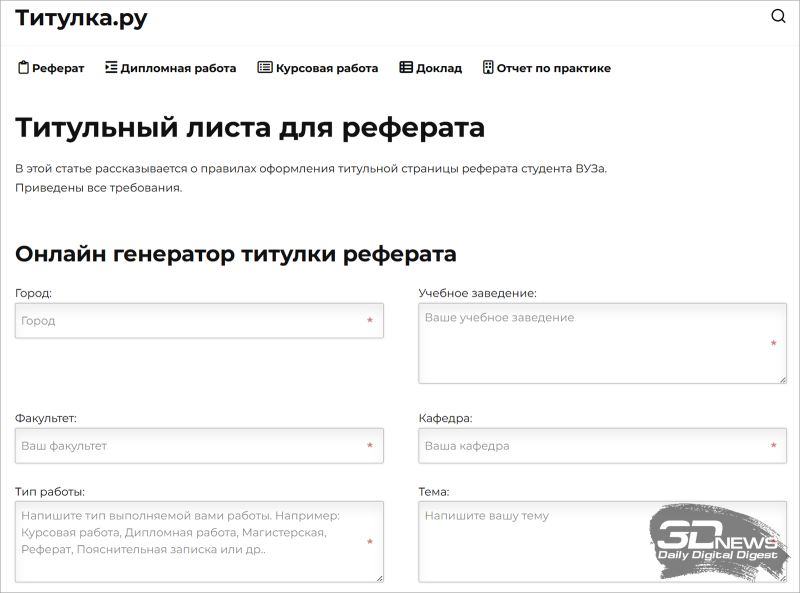The width and height of the screenshot is (800, 593).
Task: Click the red required asterisk in Город field
Action: click(371, 321)
